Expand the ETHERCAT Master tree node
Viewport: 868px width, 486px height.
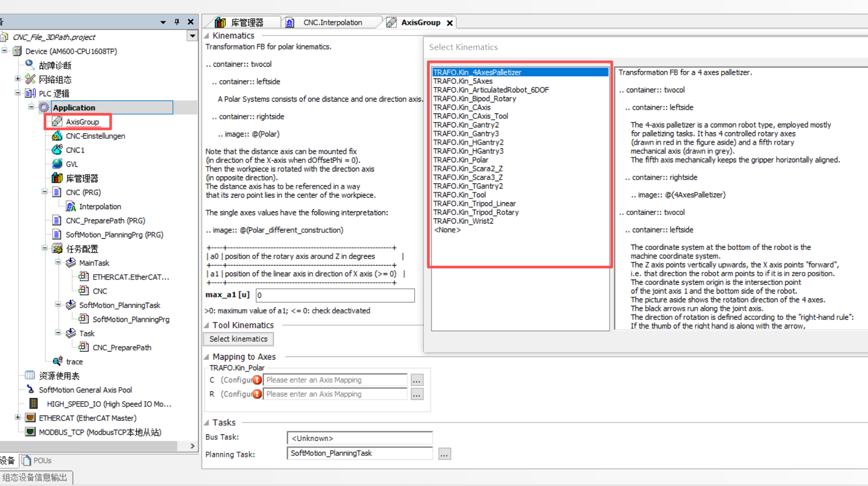pos(18,418)
